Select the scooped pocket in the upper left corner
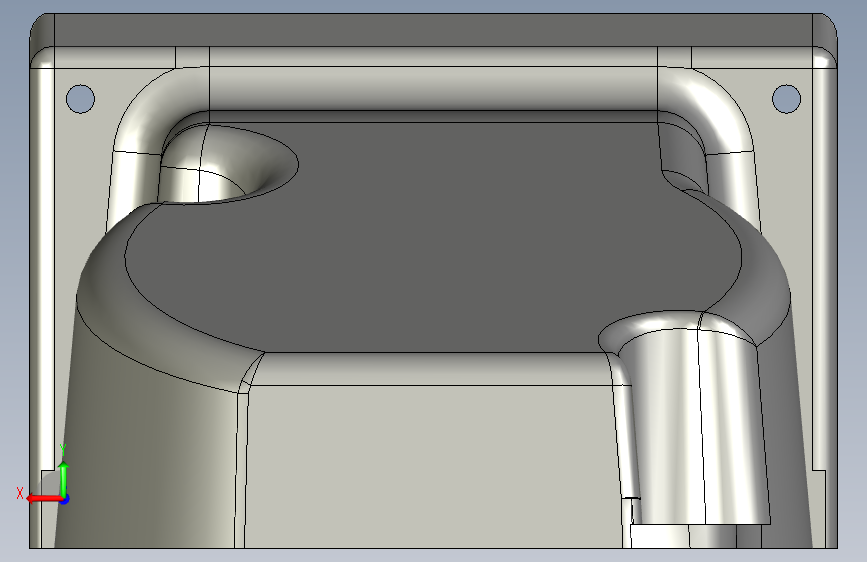The height and width of the screenshot is (562, 867). (x=229, y=164)
